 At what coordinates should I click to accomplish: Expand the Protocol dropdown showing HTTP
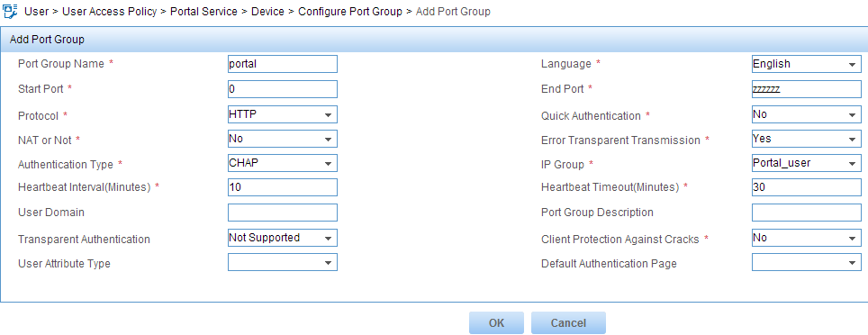point(283,114)
